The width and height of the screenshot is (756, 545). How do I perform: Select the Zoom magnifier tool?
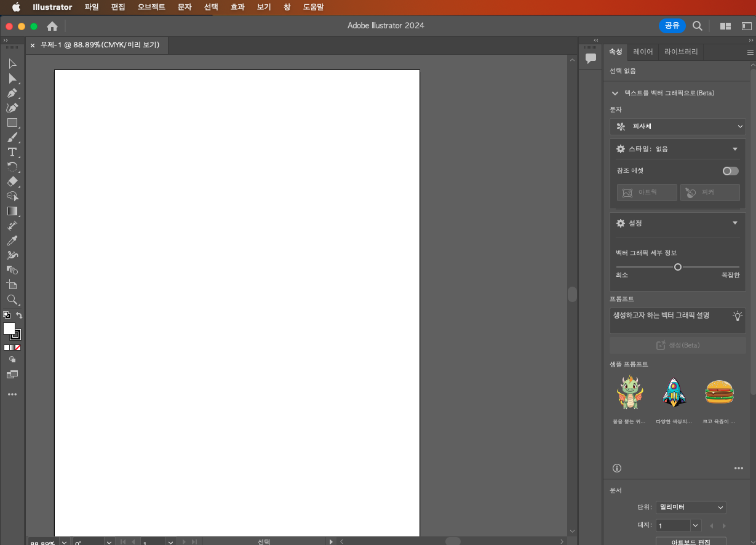tap(12, 300)
